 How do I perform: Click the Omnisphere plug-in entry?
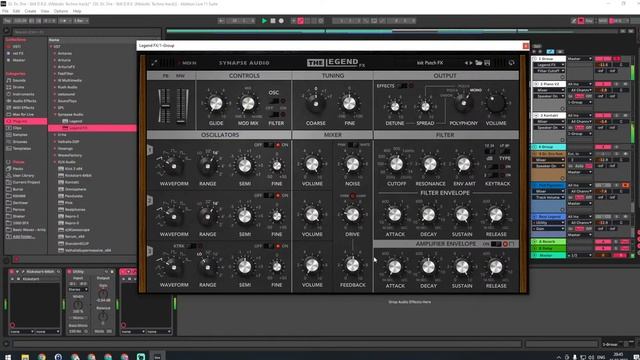point(76,189)
